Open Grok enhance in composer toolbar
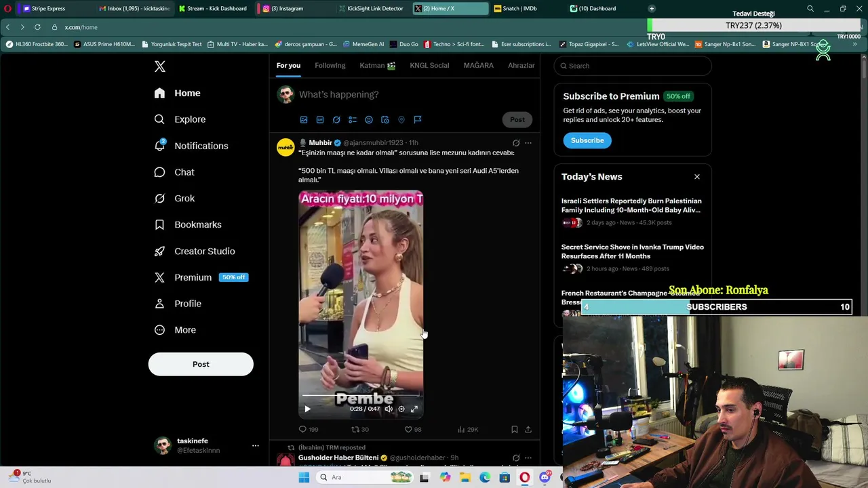 tap(336, 120)
